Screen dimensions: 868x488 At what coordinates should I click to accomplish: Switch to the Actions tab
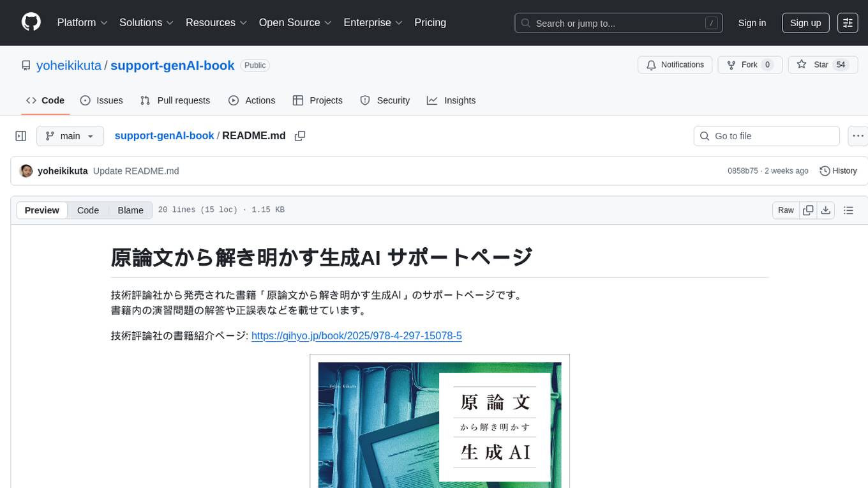click(252, 100)
